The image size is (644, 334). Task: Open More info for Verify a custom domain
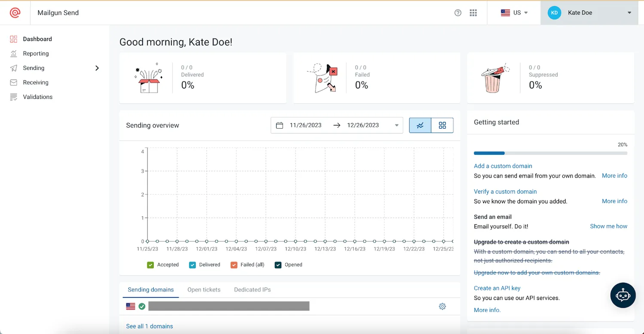pos(614,201)
